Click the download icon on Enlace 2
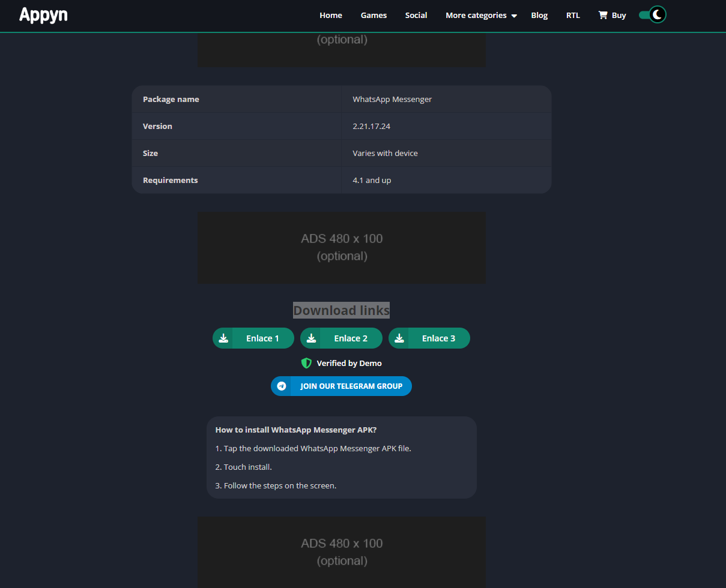726x588 pixels. [x=311, y=338]
